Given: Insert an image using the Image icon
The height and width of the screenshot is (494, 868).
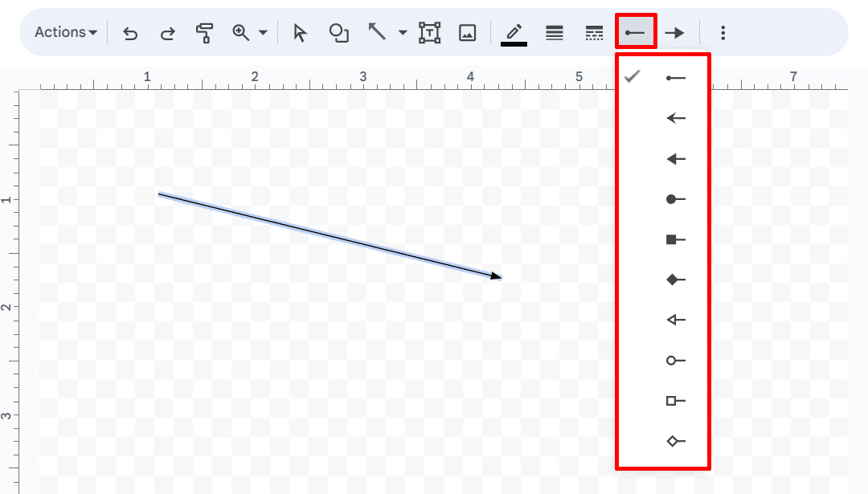Looking at the screenshot, I should point(467,32).
